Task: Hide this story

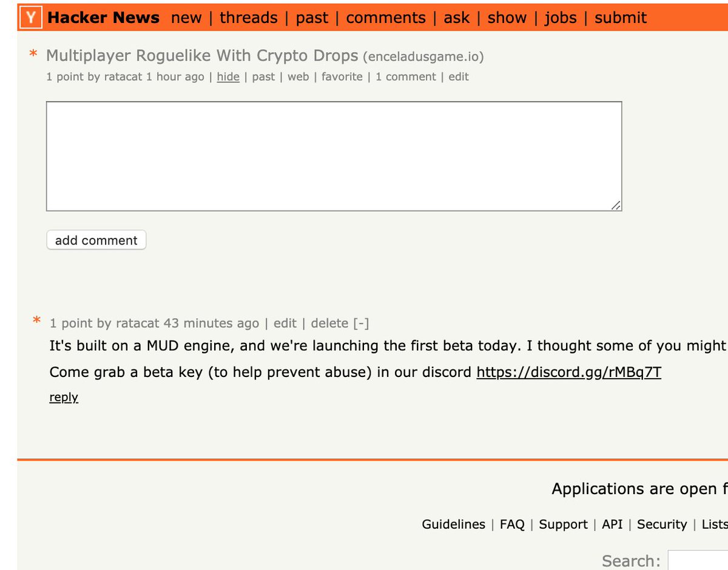Action: (228, 76)
